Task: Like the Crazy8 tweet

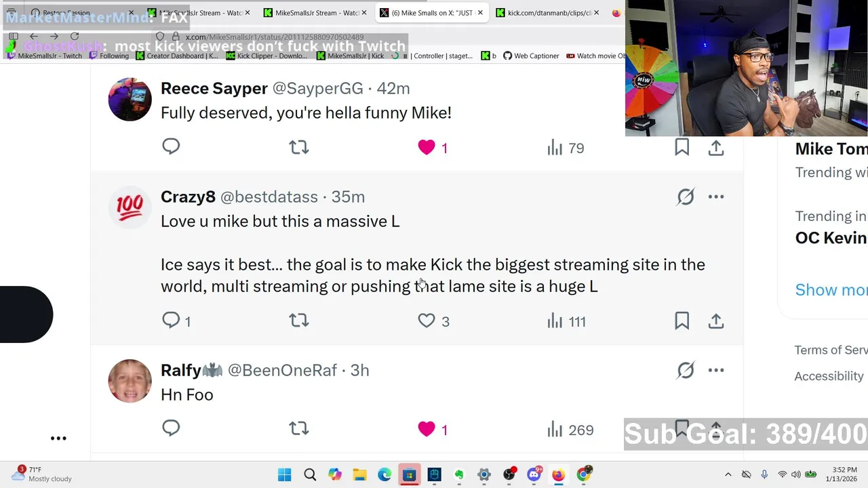Action: 427,321
